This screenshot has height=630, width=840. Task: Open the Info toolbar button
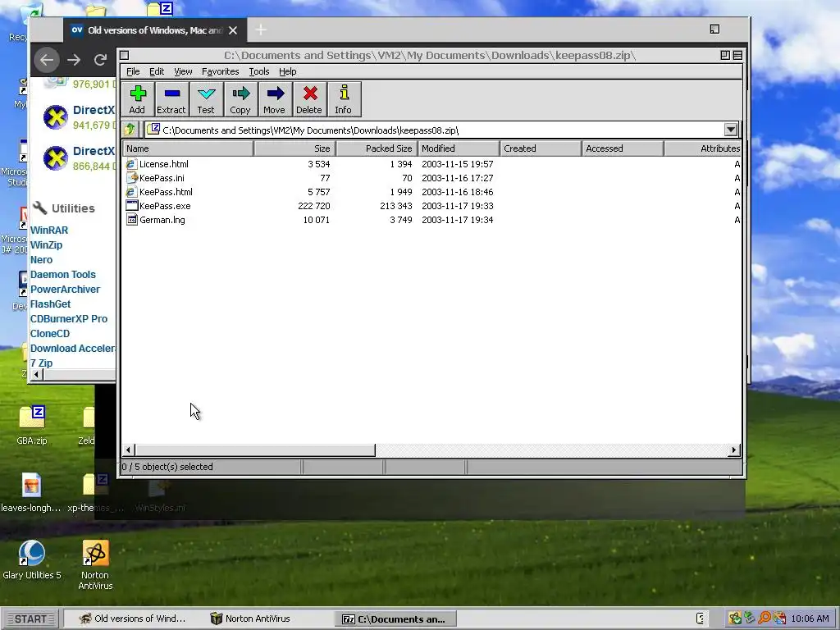tap(344, 99)
